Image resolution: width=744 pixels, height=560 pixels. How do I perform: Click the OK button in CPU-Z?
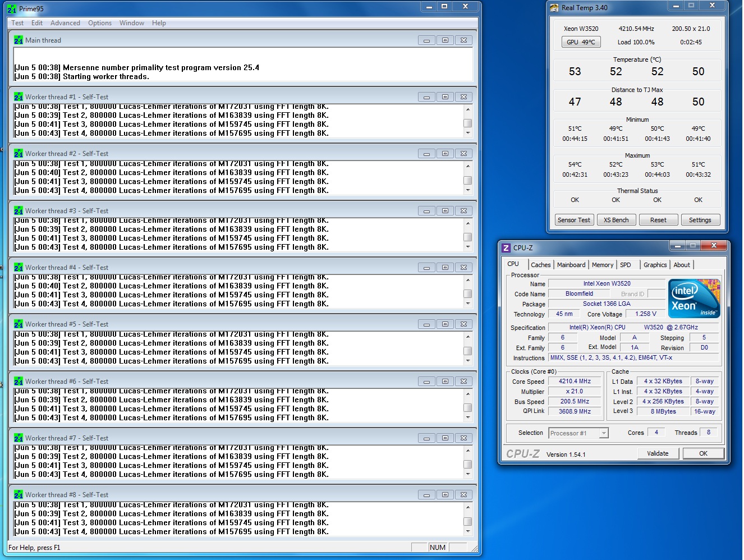pyautogui.click(x=703, y=453)
